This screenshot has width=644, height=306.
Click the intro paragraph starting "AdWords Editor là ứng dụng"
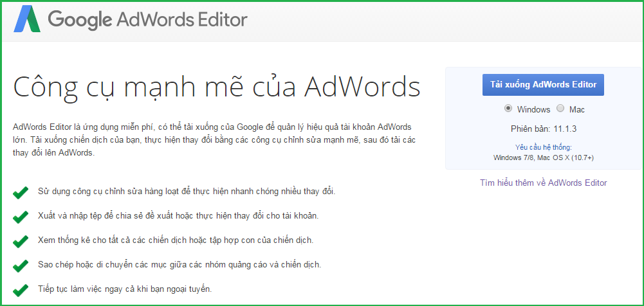point(212,139)
